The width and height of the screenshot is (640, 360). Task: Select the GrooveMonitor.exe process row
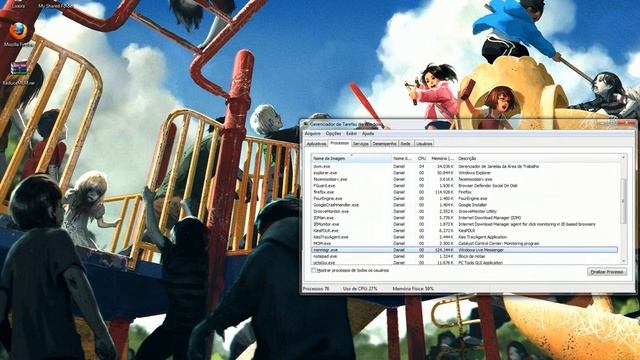(465, 211)
